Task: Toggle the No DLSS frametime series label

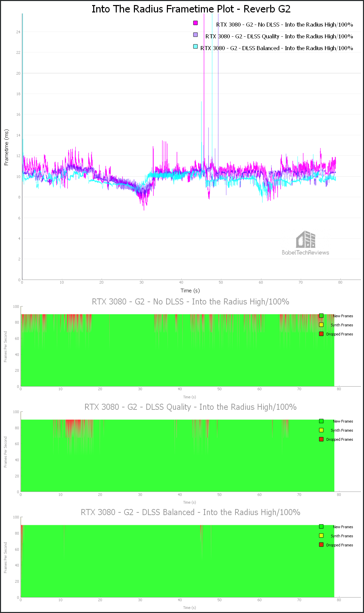Action: [285, 25]
